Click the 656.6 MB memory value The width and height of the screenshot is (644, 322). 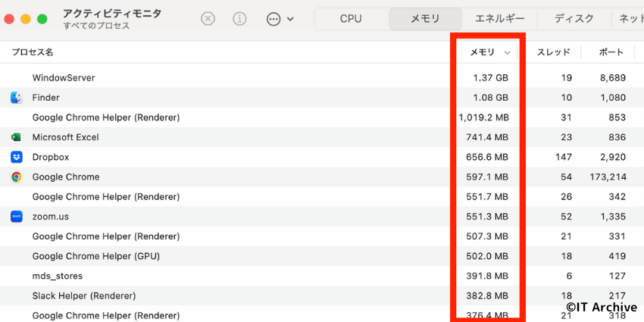point(487,157)
